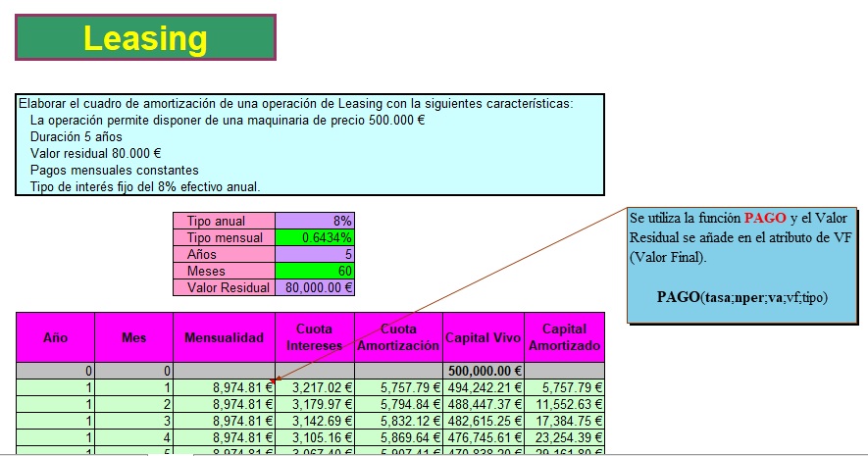868x456 pixels.
Task: Select the 494,242.21 € Capital Vivo cell
Action: pos(484,387)
